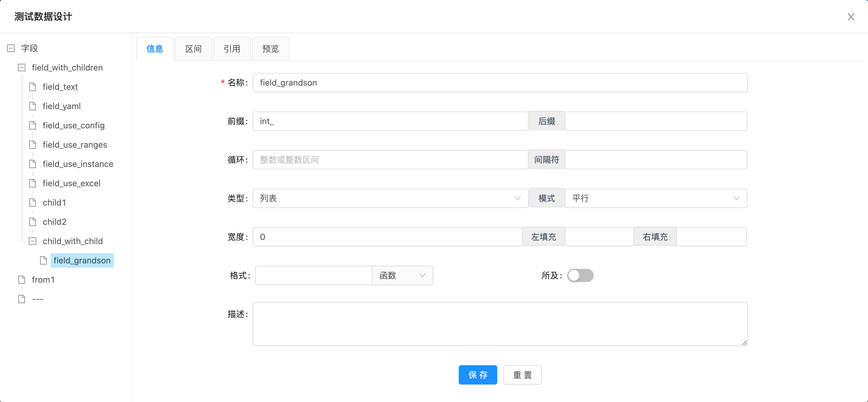Click into the 描述 text area
Screen dimensions: 868x402
[500, 323]
